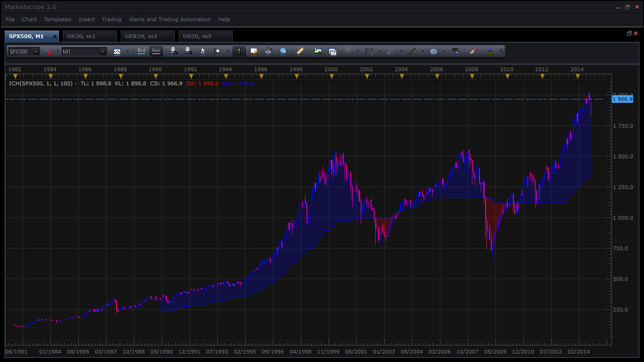Switch to the GER30, m1 tab
The image size is (644, 362).
click(148, 36)
